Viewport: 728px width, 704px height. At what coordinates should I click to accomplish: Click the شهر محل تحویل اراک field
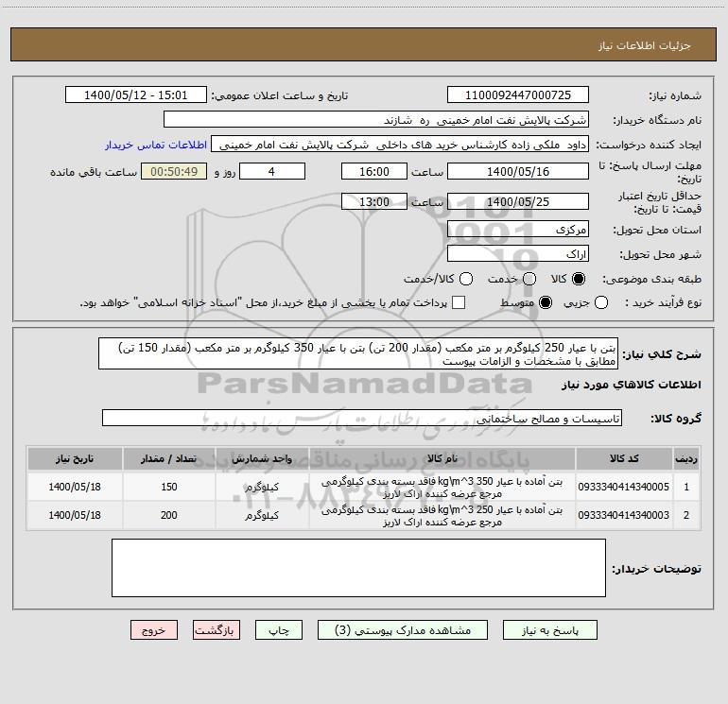pos(518,254)
